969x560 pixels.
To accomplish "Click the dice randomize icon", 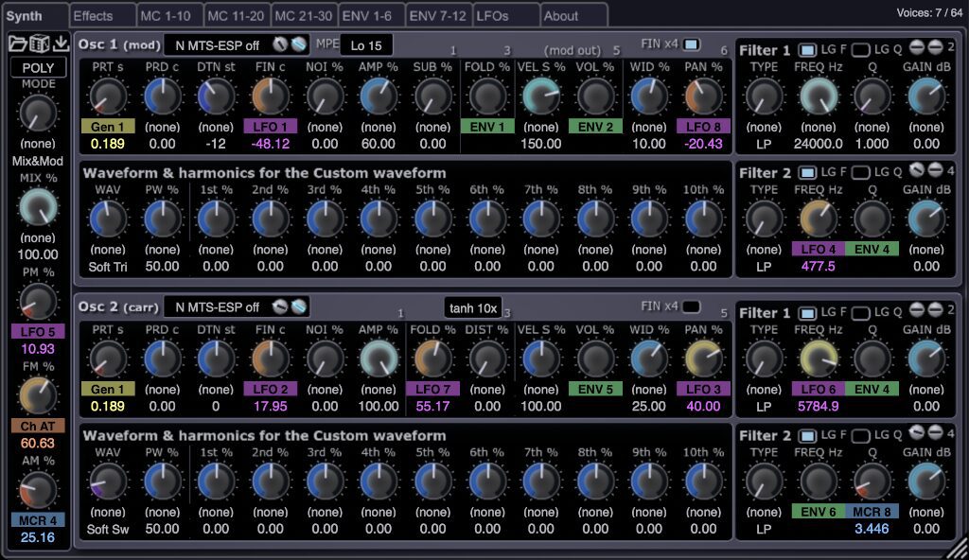I will pos(39,44).
